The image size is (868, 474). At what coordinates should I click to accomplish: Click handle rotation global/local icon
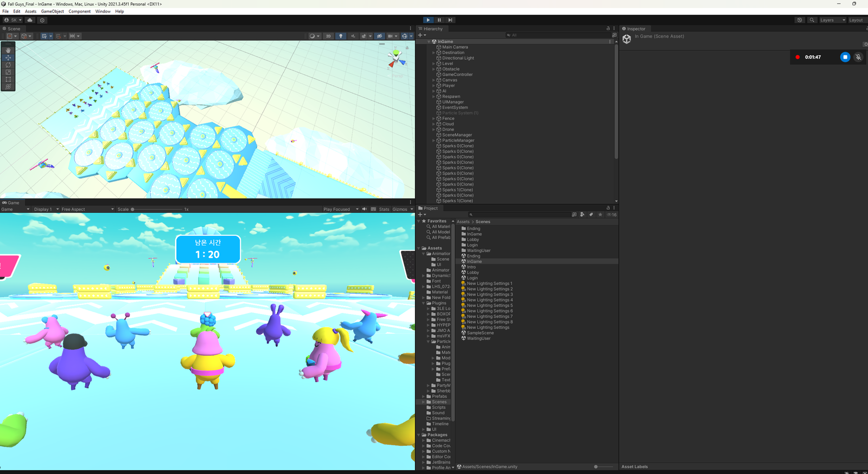(x=26, y=36)
